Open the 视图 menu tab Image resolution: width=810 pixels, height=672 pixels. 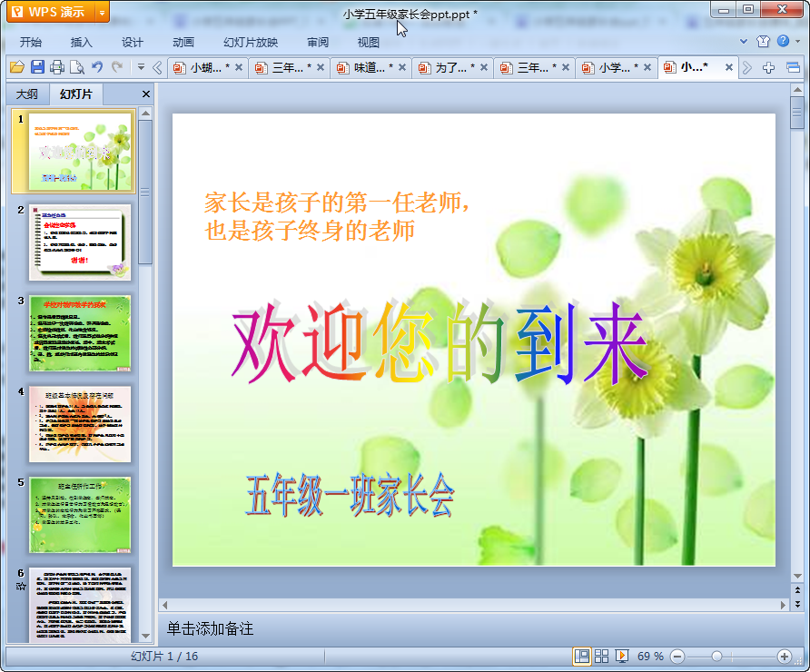coord(369,43)
